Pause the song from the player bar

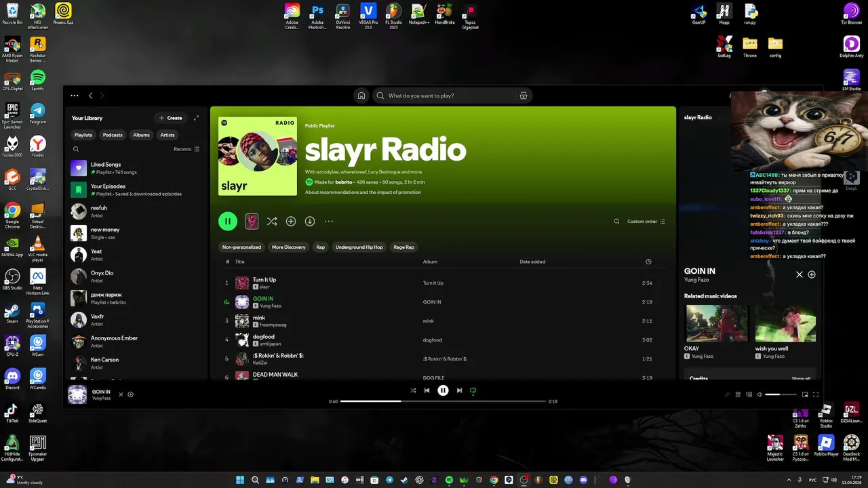[x=443, y=390]
